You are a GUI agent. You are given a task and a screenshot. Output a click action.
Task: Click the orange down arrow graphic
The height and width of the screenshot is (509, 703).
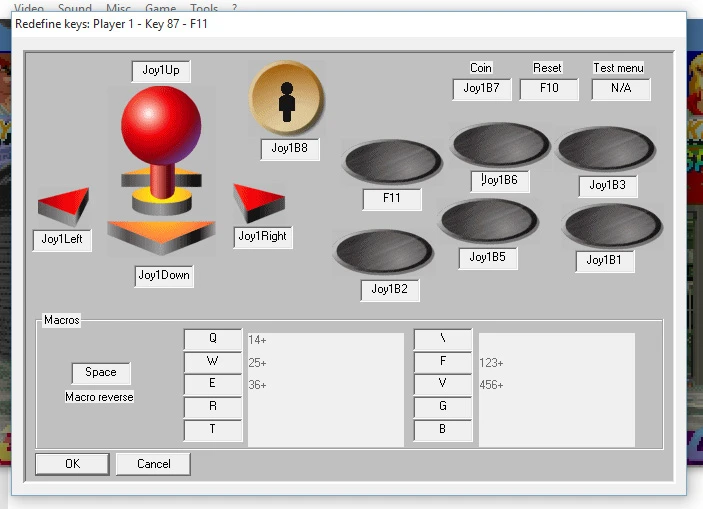click(161, 238)
